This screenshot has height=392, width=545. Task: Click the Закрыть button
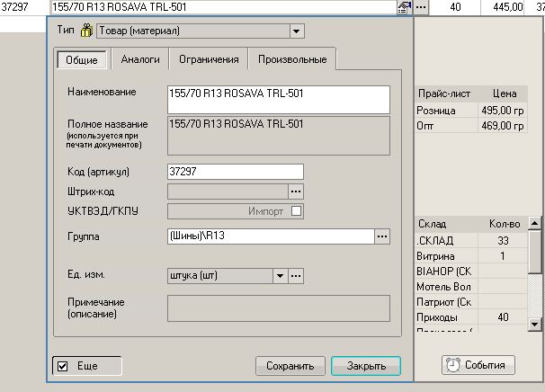click(x=366, y=366)
